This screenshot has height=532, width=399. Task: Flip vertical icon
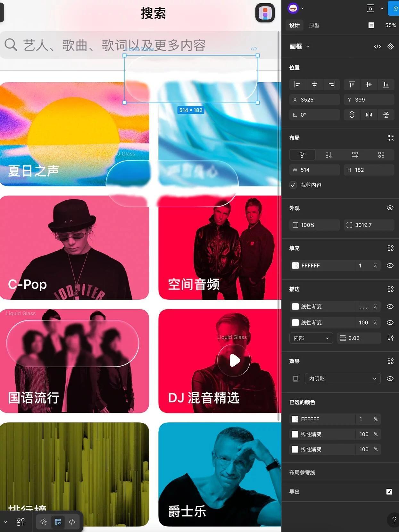(x=386, y=115)
